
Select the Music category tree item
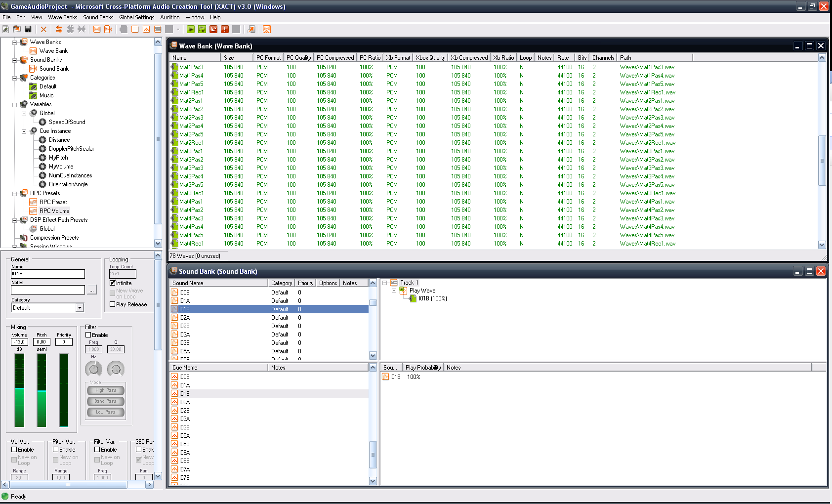pyautogui.click(x=46, y=95)
